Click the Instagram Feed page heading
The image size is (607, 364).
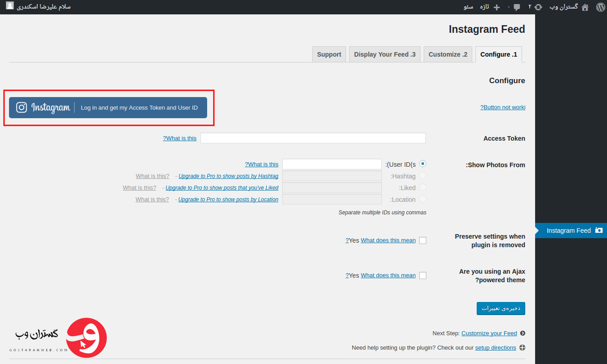pos(487,30)
